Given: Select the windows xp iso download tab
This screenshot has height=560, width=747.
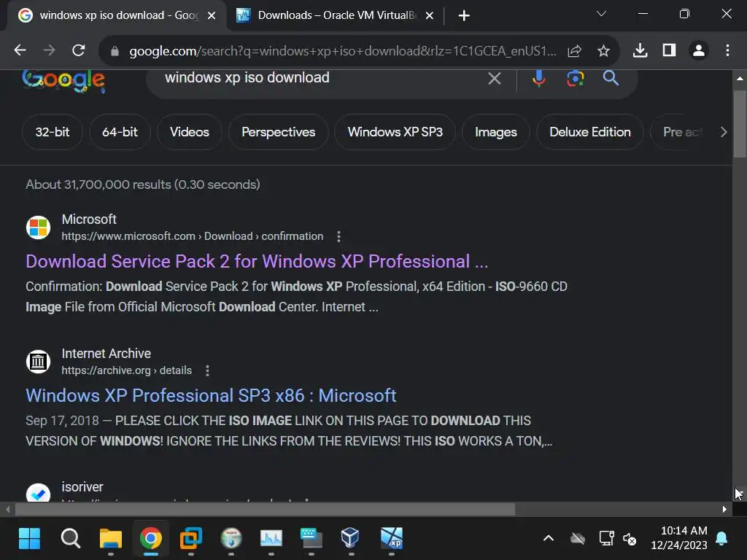Looking at the screenshot, I should coord(117,15).
